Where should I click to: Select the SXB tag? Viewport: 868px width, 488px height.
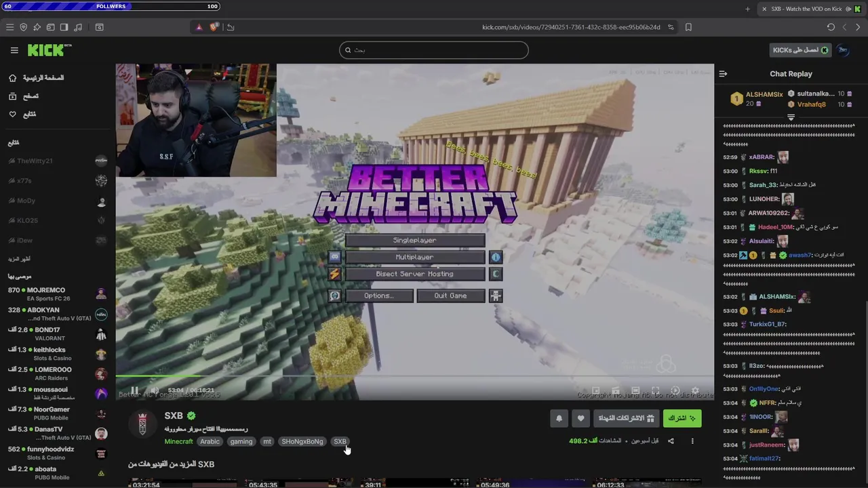340,441
